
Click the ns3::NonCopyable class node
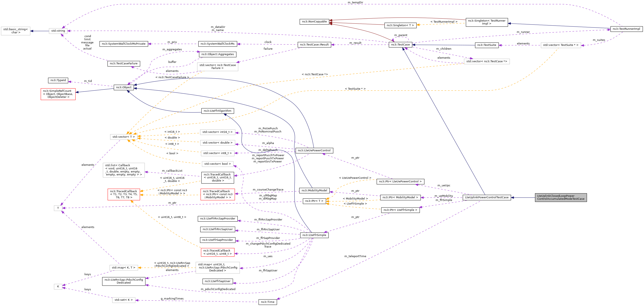tap(314, 22)
